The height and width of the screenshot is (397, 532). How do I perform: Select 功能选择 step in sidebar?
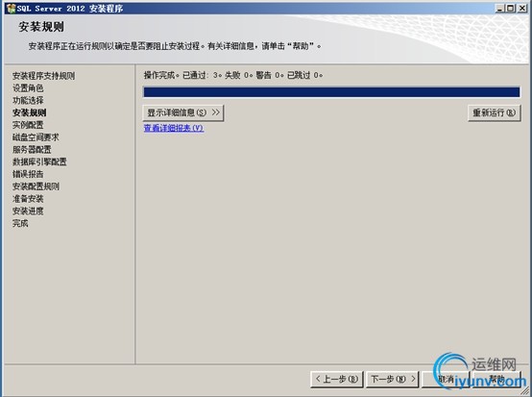click(x=28, y=101)
